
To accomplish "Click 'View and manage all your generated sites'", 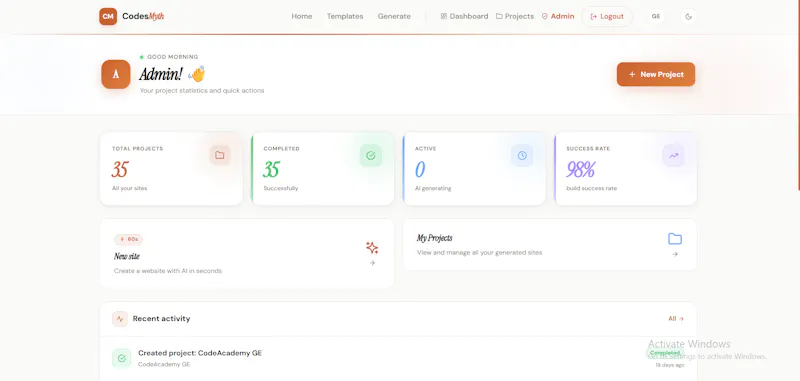I will coord(480,252).
